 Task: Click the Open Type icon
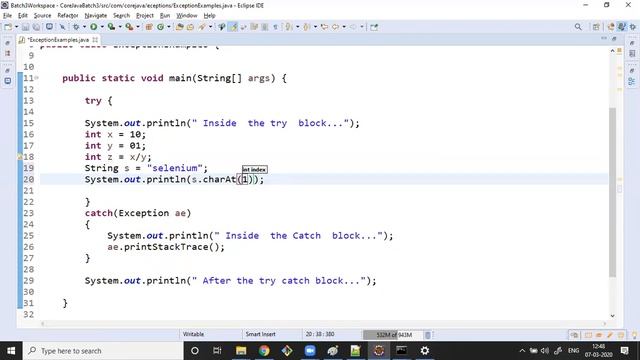click(x=180, y=27)
